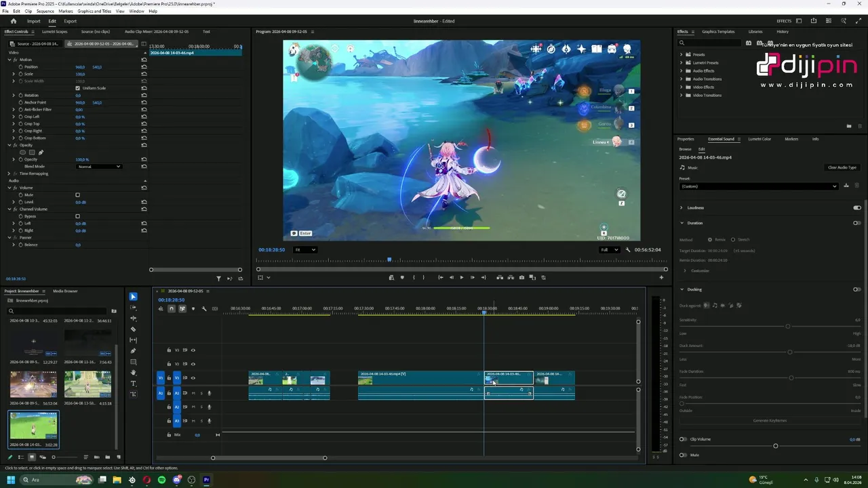This screenshot has width=868, height=488.
Task: Toggle the Ducking switch
Action: 857,289
